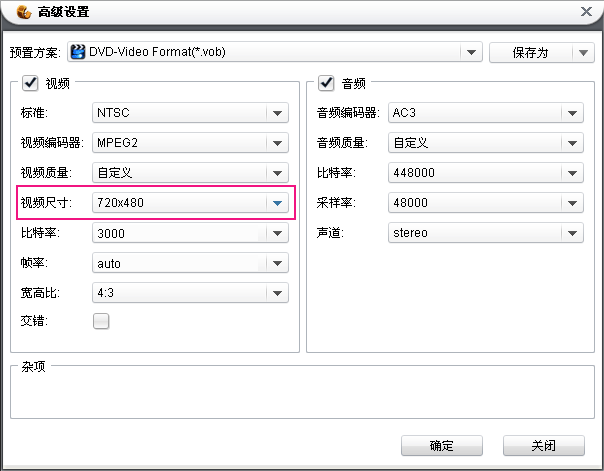Viewport: 604px width, 471px height.
Task: Click the 关闭 (close) button
Action: click(x=543, y=446)
